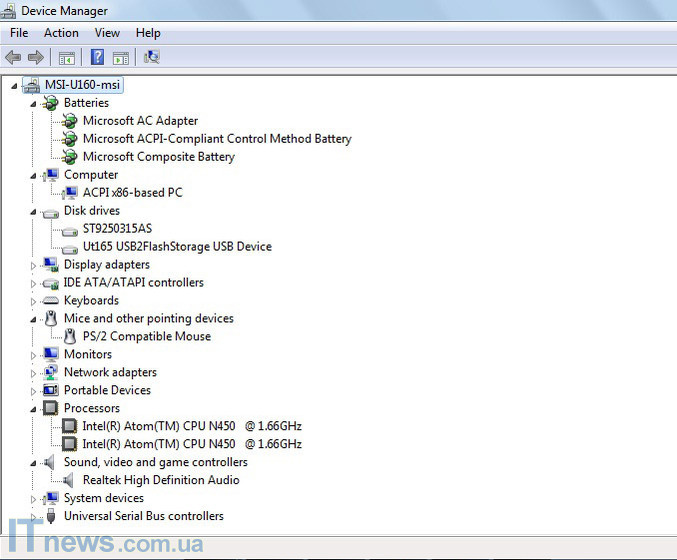Click the Back arrow toolbar button
This screenshot has height=560, width=677.
coord(13,57)
